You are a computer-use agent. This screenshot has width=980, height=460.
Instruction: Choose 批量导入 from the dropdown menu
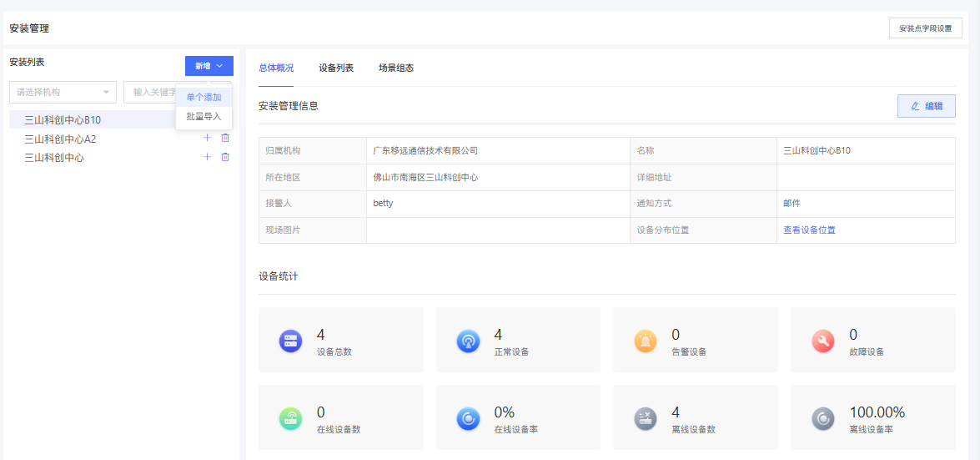pos(204,117)
